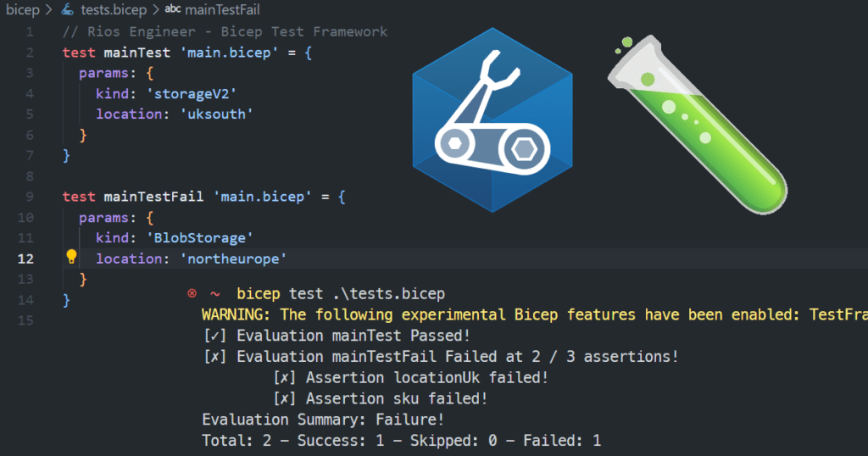868x456 pixels.
Task: Click the abc symbol icon beside mainTestFail
Action: click(x=173, y=8)
